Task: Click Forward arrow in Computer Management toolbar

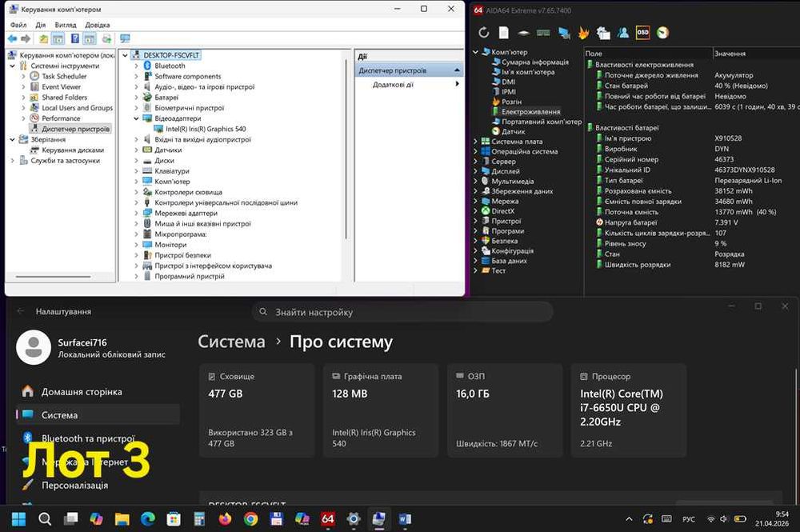Action: click(26, 38)
